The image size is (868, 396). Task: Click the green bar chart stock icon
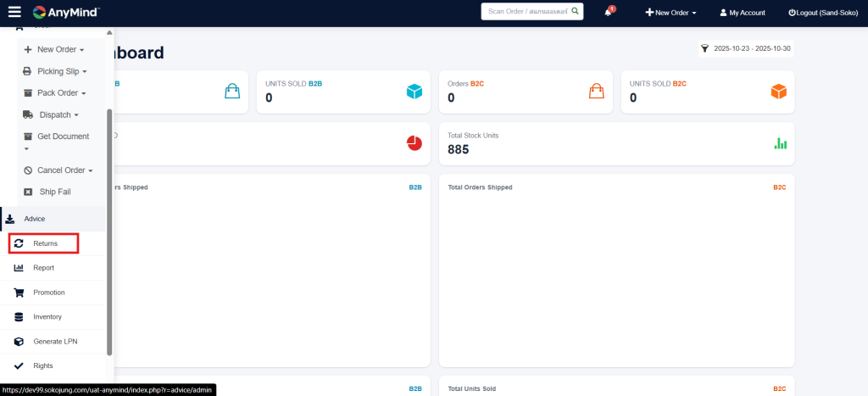pos(780,143)
